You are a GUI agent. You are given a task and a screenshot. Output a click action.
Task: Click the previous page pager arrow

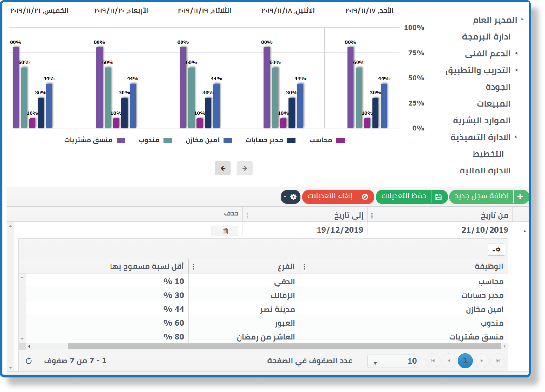449,361
